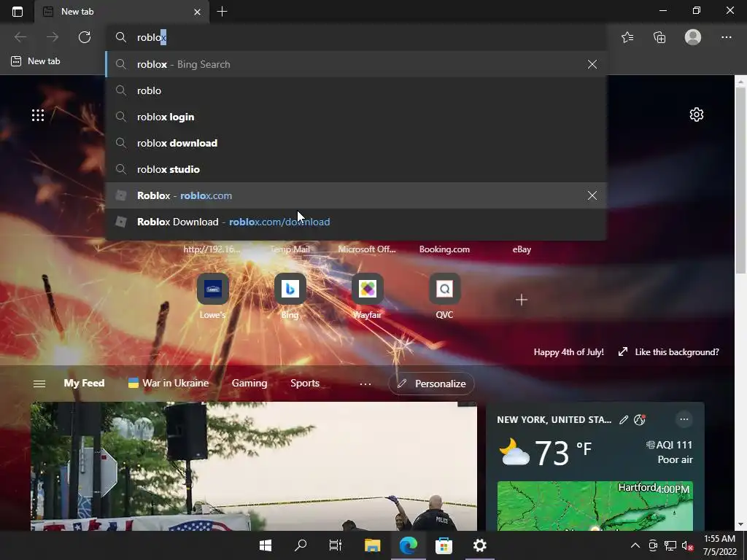The image size is (747, 560).
Task: Open the weather radar map
Action: pos(595,506)
